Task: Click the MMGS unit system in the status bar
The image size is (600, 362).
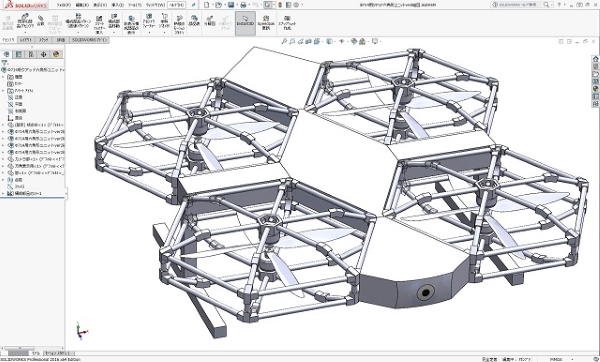Action: click(556, 359)
